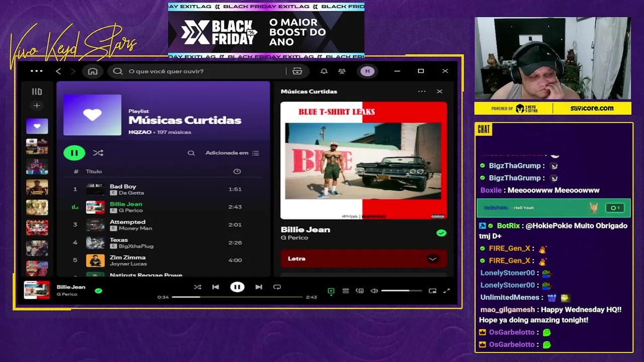Mute with the volume speaker icon
The height and width of the screenshot is (362, 644).
pyautogui.click(x=374, y=291)
